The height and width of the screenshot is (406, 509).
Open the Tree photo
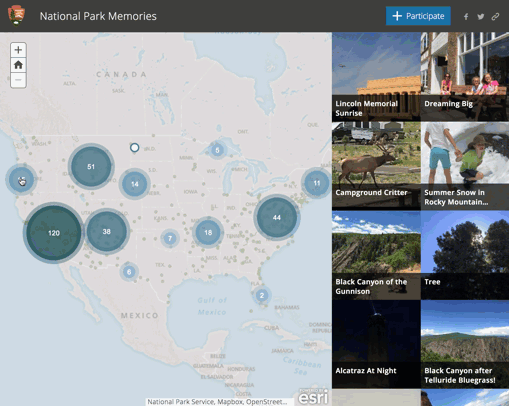tap(465, 255)
